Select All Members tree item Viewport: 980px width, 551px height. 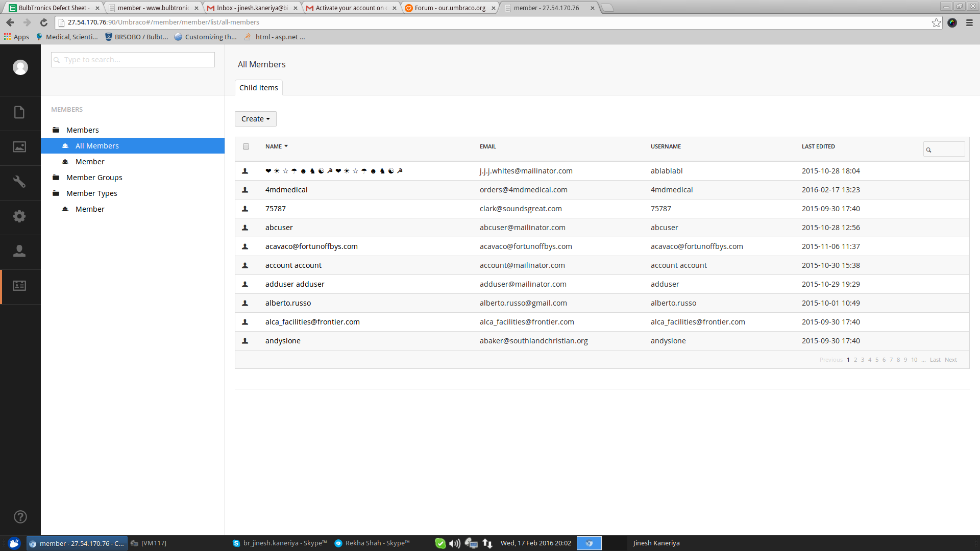pos(133,146)
